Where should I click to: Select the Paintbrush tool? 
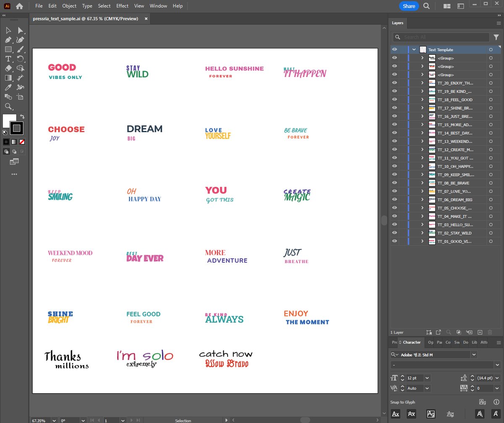(20, 50)
